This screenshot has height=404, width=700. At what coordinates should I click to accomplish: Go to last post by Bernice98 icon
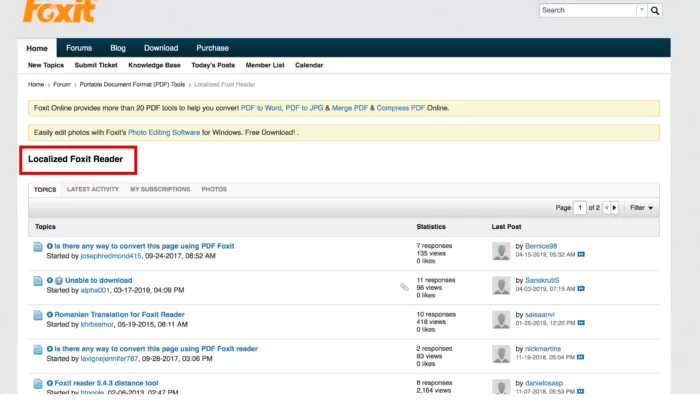point(581,254)
